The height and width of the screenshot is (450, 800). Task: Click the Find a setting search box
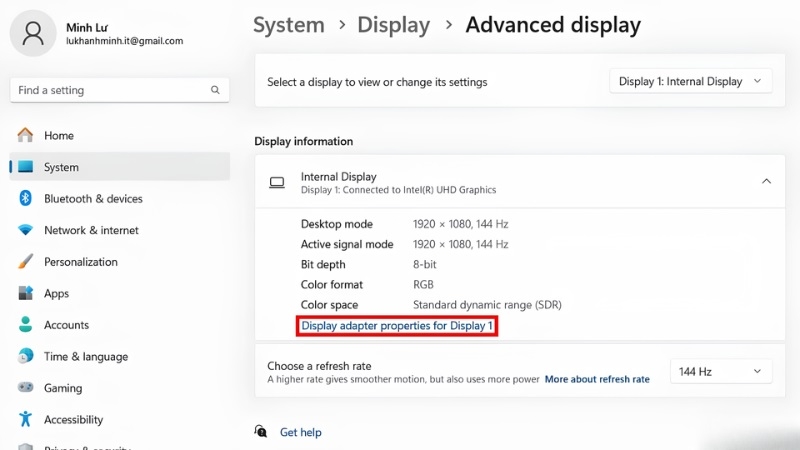click(119, 90)
